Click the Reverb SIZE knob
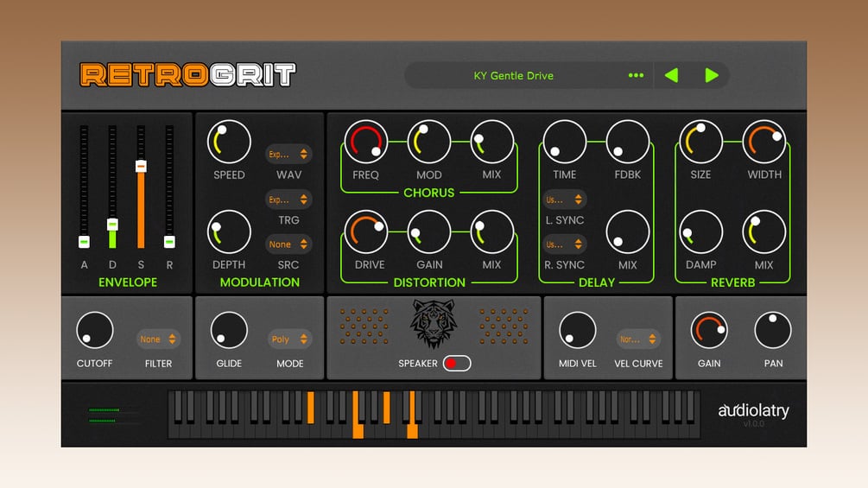Image resolution: width=868 pixels, height=488 pixels. pyautogui.click(x=700, y=142)
